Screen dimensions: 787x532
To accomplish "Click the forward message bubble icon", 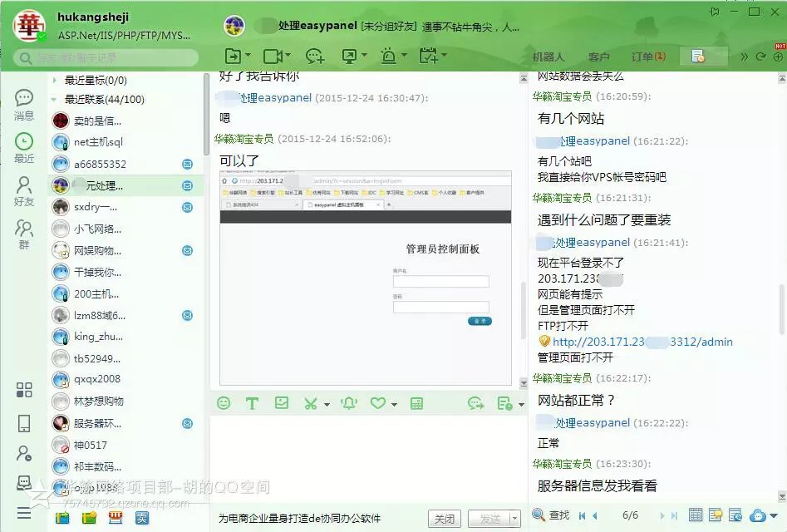I will (475, 403).
